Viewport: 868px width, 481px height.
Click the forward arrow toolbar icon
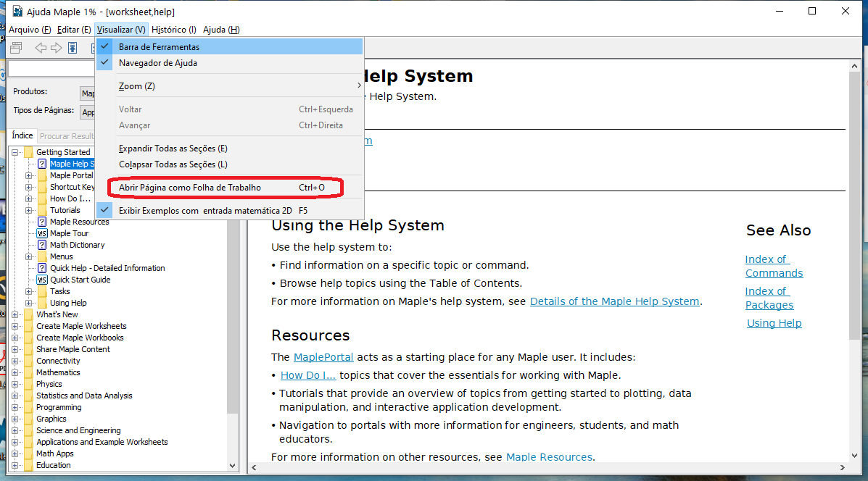pyautogui.click(x=57, y=48)
